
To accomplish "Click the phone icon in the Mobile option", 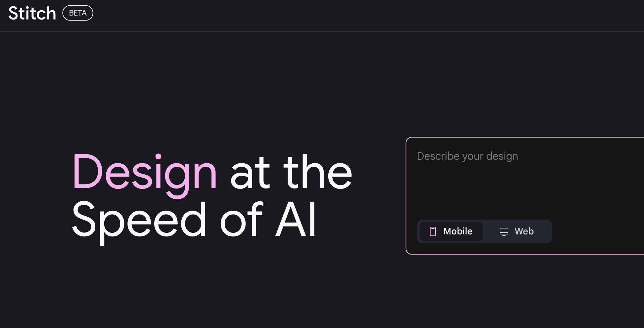I will pyautogui.click(x=433, y=231).
